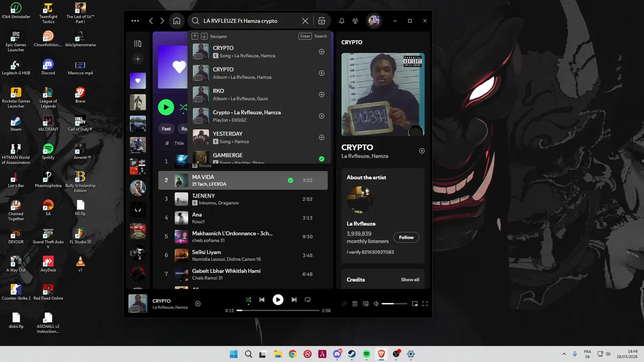Open CRYPTO cover thumbnail in player bar
The image size is (644, 362).
(x=138, y=304)
